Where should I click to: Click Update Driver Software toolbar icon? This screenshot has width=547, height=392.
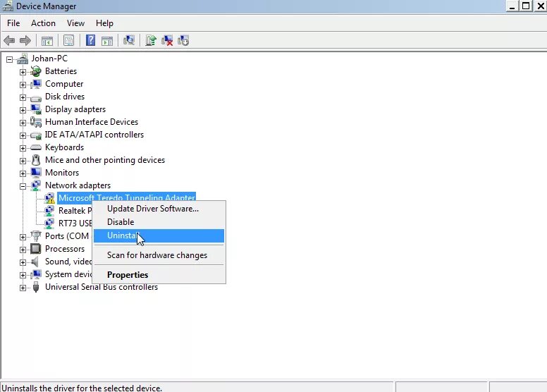[x=151, y=40]
